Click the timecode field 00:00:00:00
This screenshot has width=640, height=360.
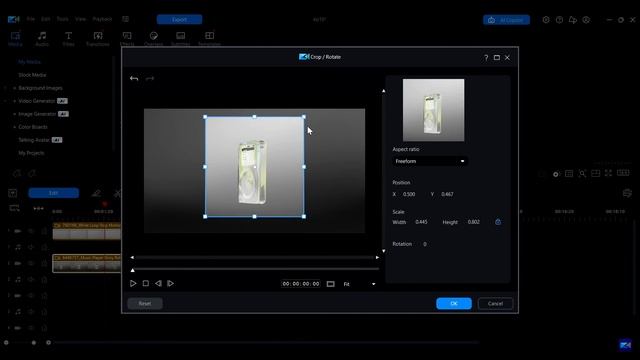(x=301, y=284)
